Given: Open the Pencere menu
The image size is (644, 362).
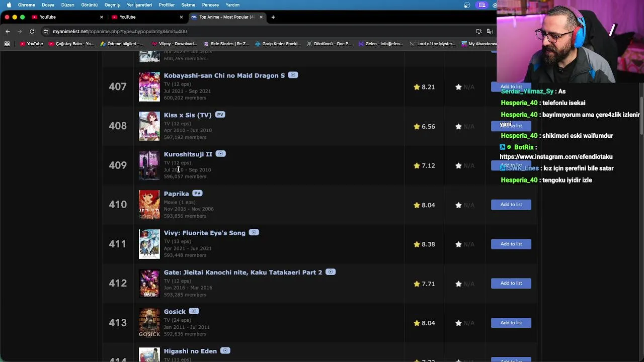Looking at the screenshot, I should click(210, 5).
